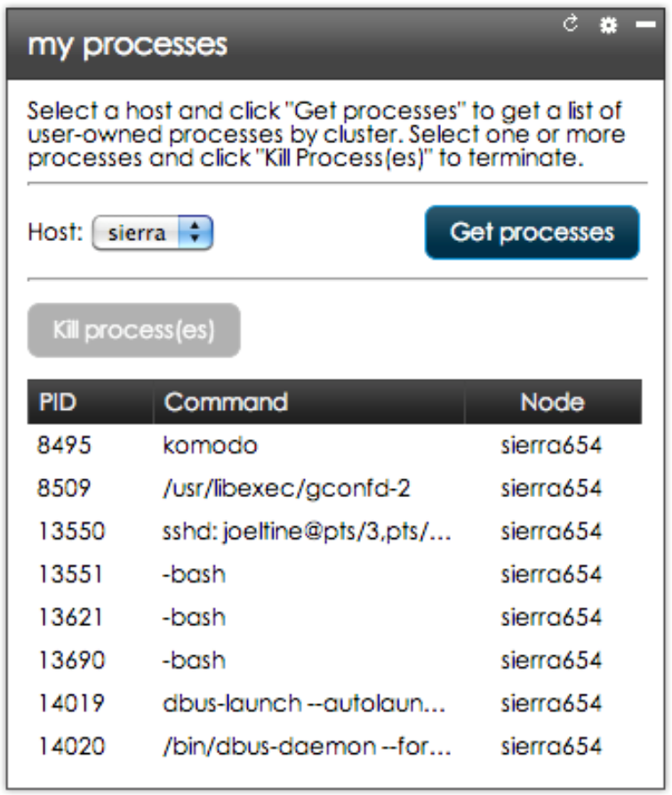The height and width of the screenshot is (795, 672).
Task: Click the Get processes button
Action: coord(532,233)
